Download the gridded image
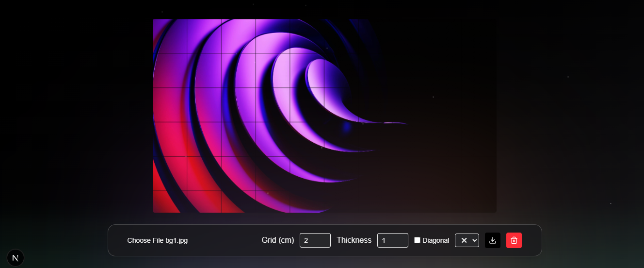644x268 pixels. pos(493,240)
